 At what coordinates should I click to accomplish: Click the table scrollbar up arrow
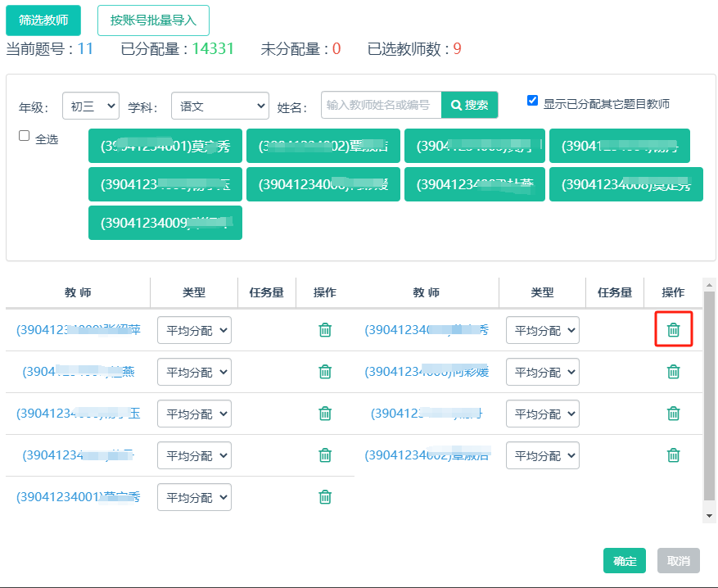[709, 285]
